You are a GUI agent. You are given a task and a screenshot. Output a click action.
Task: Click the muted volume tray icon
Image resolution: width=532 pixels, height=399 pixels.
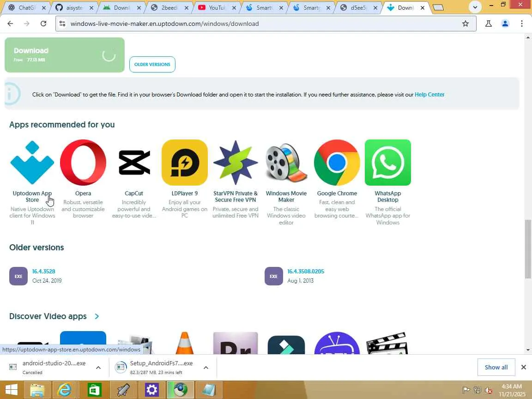point(489,390)
